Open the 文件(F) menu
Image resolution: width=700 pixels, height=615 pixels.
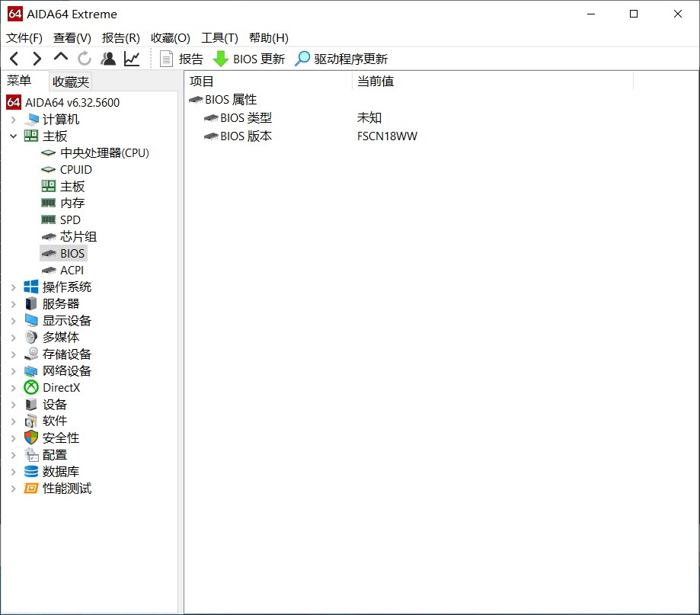point(24,38)
